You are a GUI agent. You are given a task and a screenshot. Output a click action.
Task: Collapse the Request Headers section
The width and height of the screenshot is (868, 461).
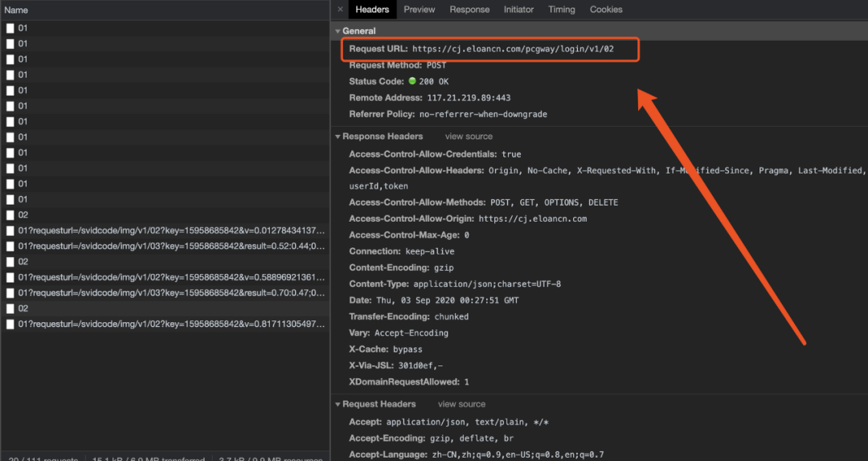[338, 405]
